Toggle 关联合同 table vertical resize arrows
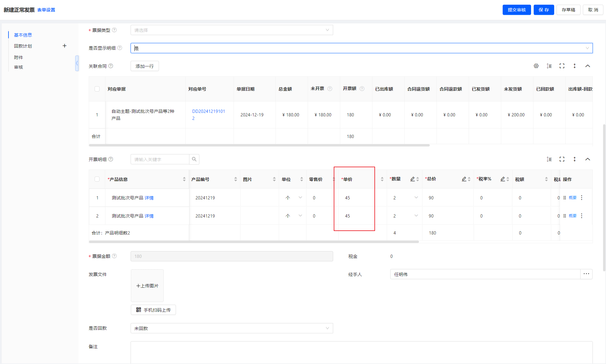This screenshot has height=364, width=606. pyautogui.click(x=574, y=66)
